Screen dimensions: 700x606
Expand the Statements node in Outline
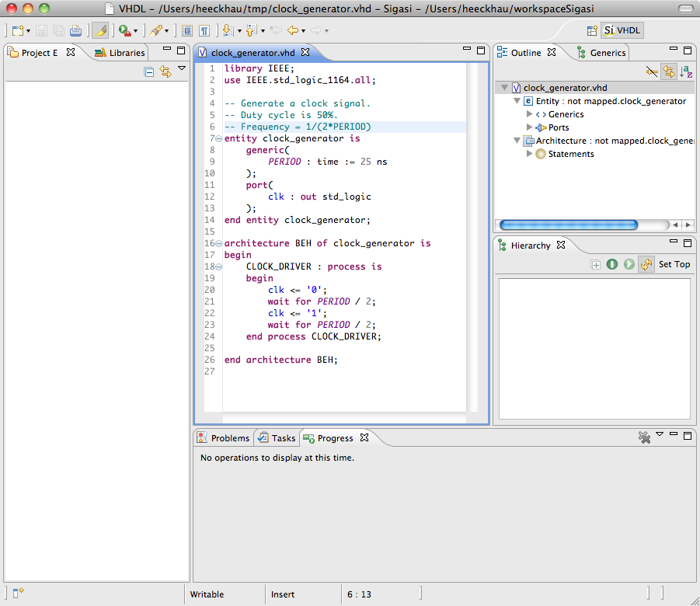[529, 154]
